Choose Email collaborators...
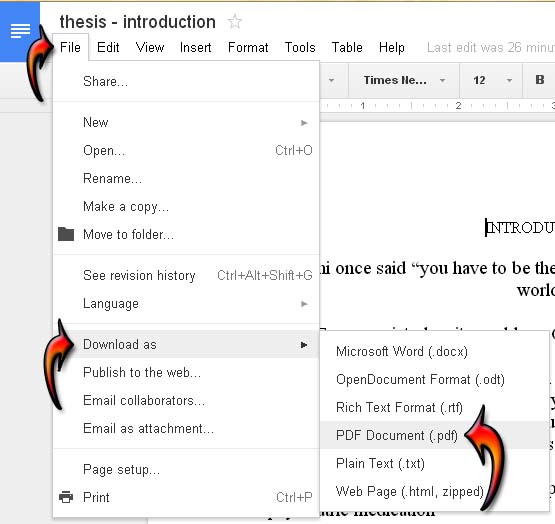This screenshot has height=524, width=555. (x=186, y=400)
